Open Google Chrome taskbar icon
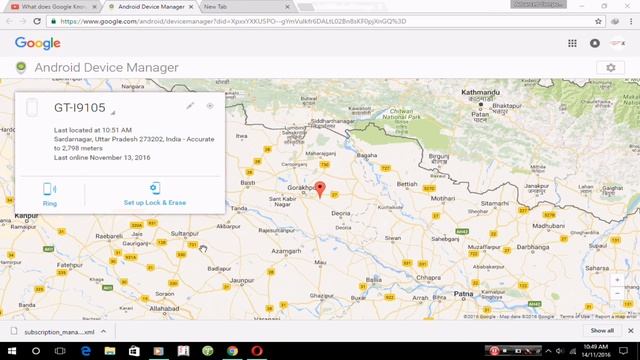640x360 pixels. 232,351
